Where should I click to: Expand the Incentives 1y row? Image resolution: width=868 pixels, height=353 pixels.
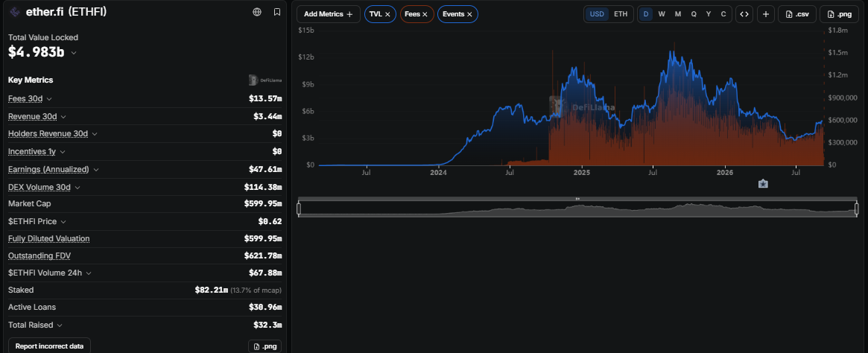(62, 152)
